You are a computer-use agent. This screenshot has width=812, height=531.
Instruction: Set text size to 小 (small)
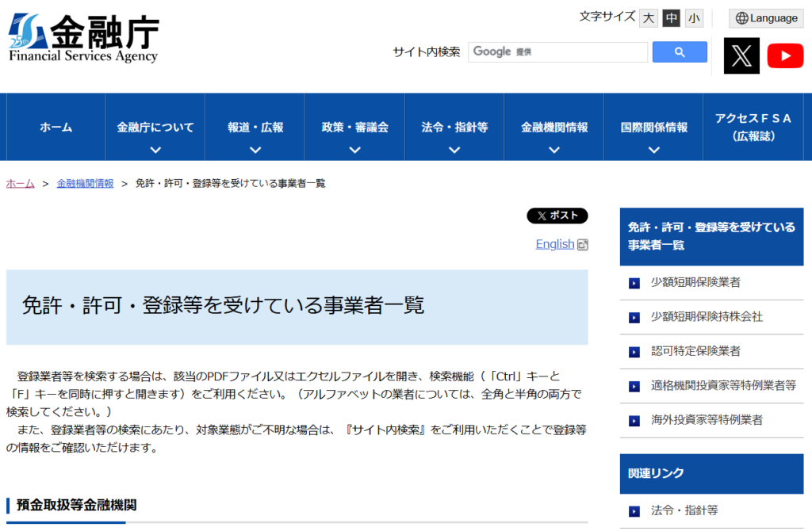(695, 18)
